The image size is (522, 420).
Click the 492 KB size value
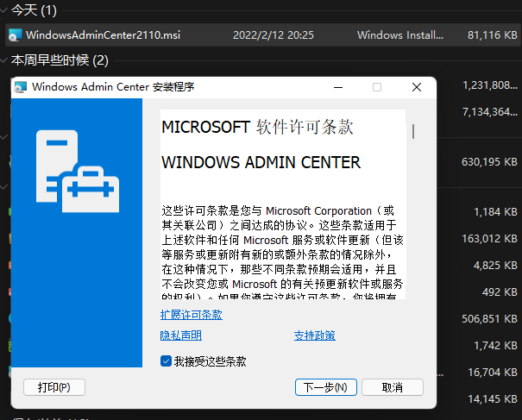pyautogui.click(x=500, y=292)
